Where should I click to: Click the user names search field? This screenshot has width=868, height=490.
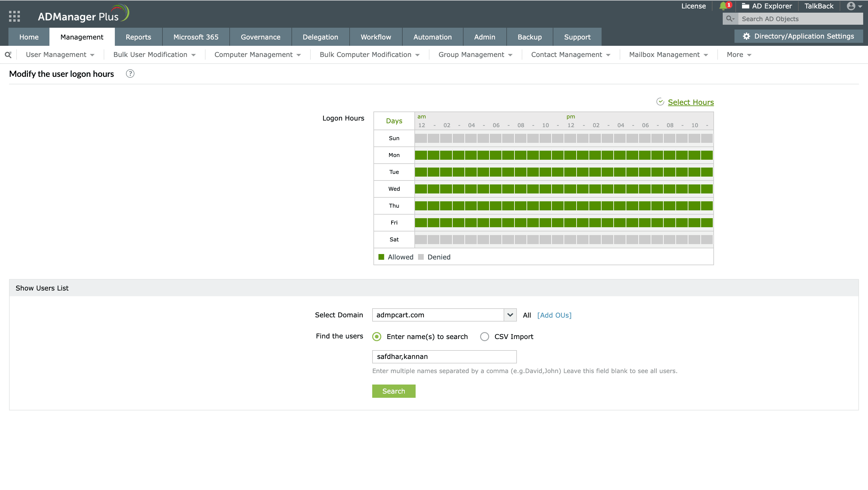click(444, 357)
